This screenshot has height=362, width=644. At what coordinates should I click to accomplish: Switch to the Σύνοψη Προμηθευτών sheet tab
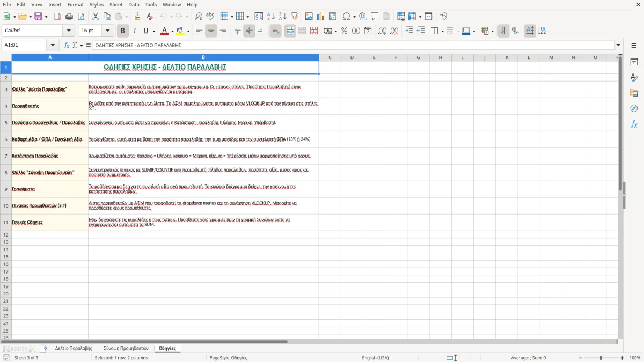126,348
